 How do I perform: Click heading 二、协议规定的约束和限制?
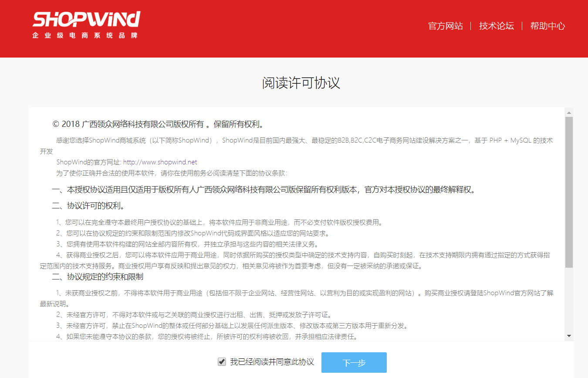click(x=98, y=276)
